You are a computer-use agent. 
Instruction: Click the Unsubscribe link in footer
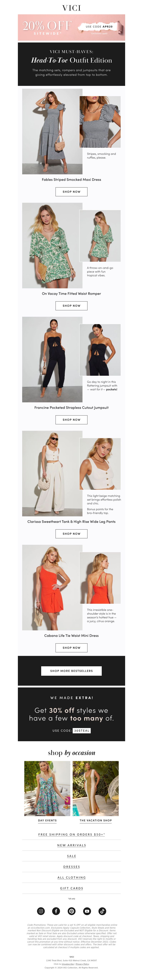click(x=68, y=964)
